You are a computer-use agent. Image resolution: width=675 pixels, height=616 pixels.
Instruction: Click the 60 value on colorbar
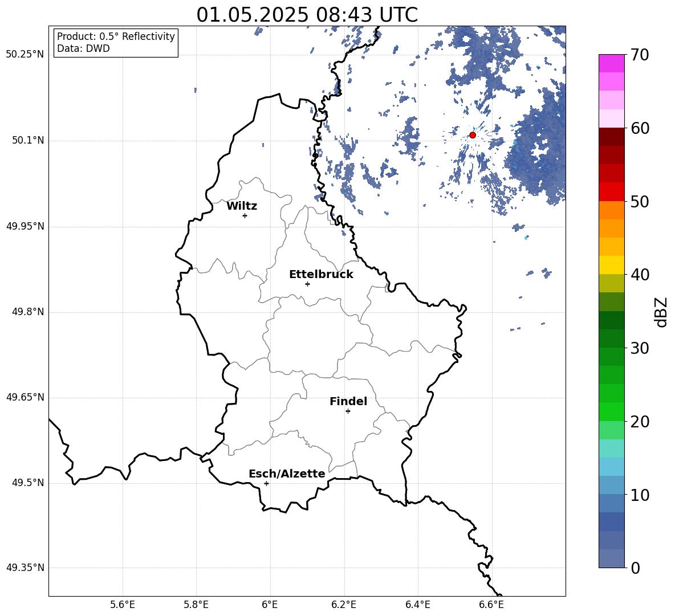coord(640,128)
